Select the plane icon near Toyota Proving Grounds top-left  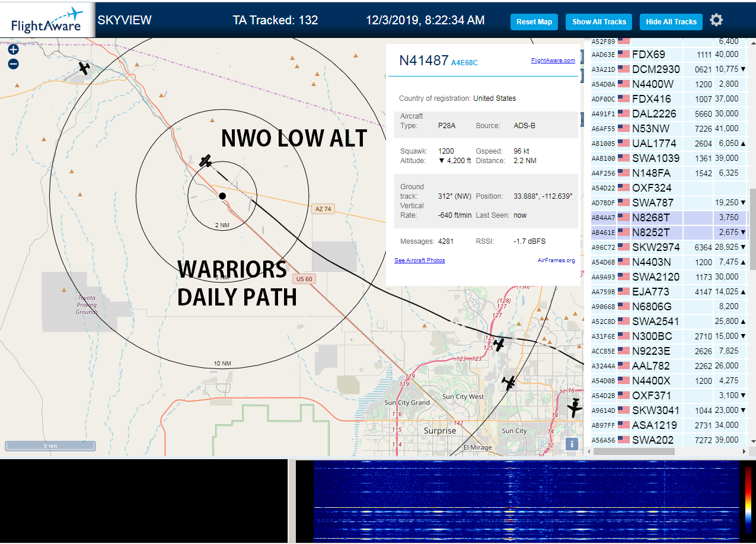pos(85,68)
